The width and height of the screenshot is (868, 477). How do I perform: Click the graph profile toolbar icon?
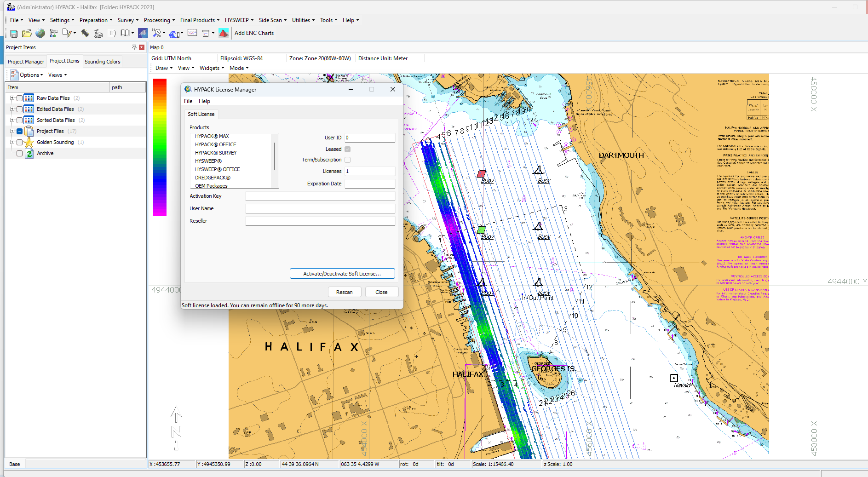[192, 33]
